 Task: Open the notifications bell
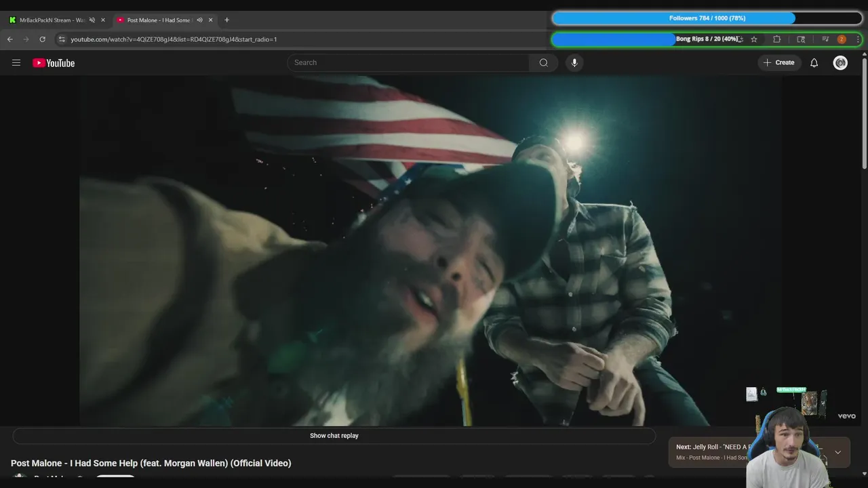click(x=814, y=62)
